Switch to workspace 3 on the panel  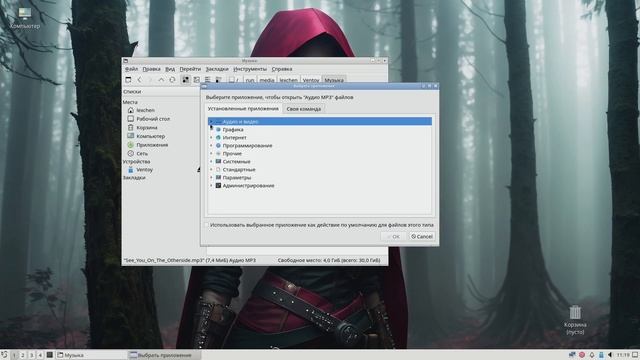pyautogui.click(x=31, y=355)
